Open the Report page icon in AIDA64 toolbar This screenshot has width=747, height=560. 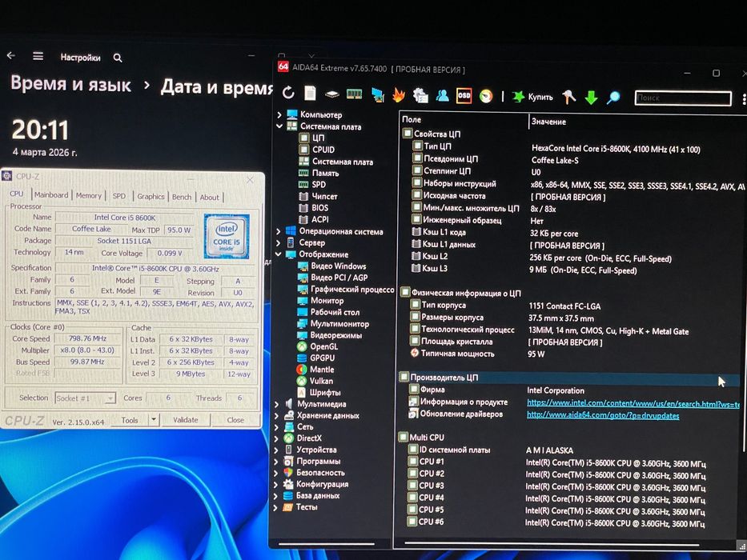(310, 94)
